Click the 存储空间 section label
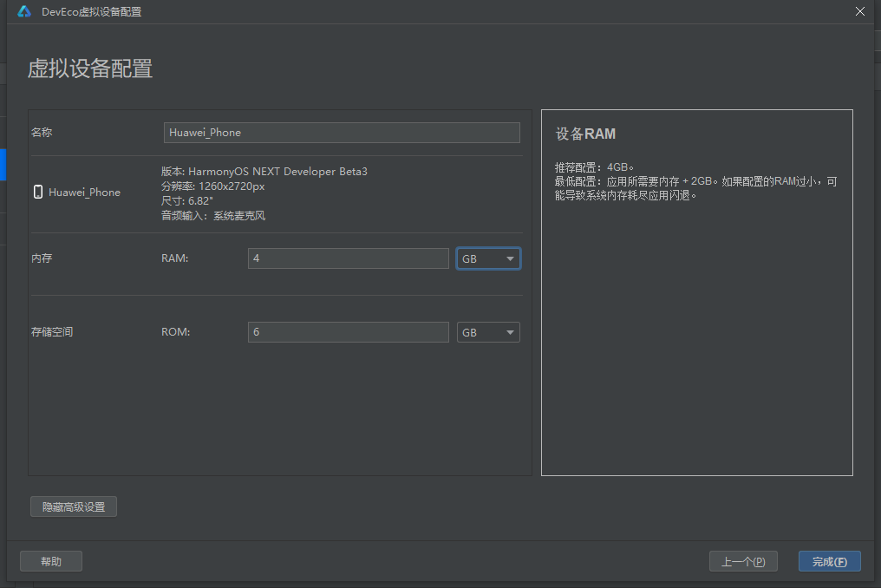This screenshot has width=881, height=588. click(x=52, y=331)
